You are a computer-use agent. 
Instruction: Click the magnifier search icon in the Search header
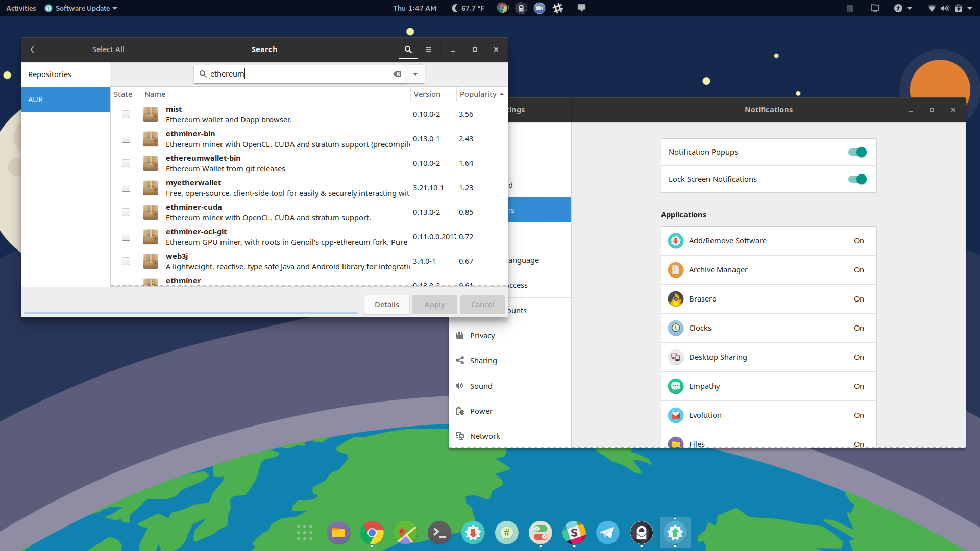pyautogui.click(x=408, y=49)
